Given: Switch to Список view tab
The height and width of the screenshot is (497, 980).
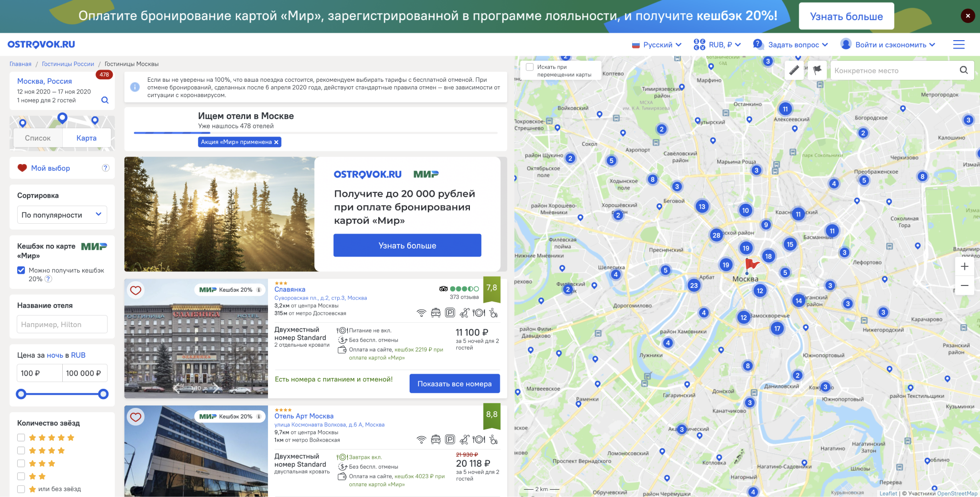Looking at the screenshot, I should tap(38, 138).
